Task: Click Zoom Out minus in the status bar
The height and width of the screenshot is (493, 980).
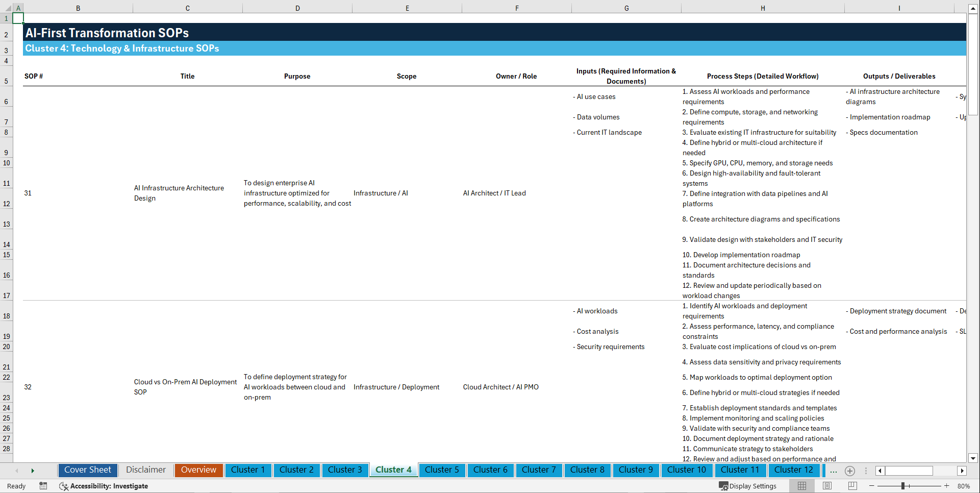Action: (872, 486)
